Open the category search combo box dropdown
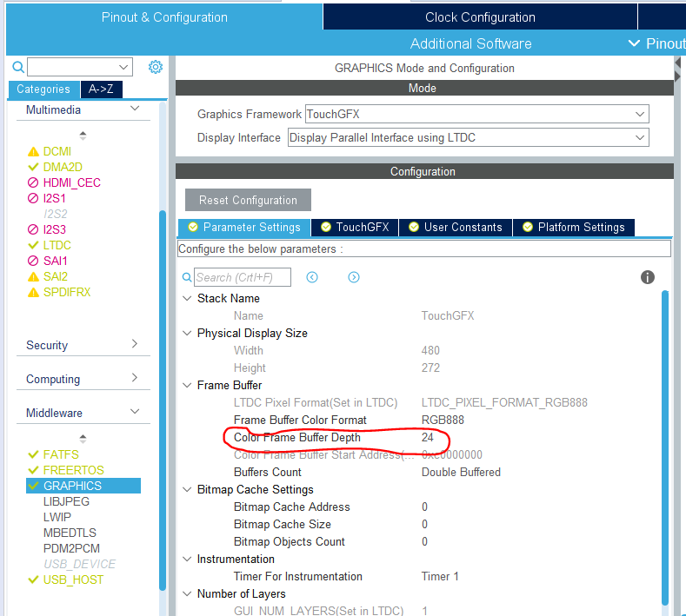The width and height of the screenshot is (686, 616). pos(123,67)
